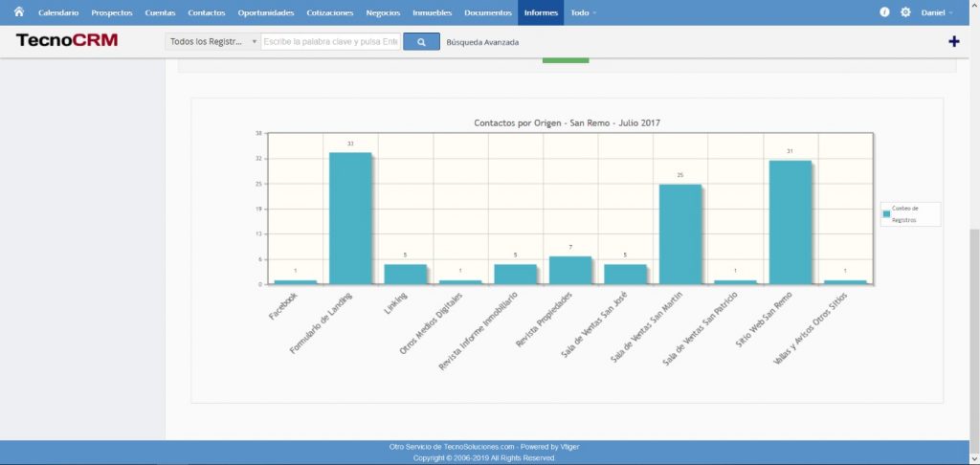
Task: Toggle Conteo de Registros legend swatch
Action: [886, 214]
